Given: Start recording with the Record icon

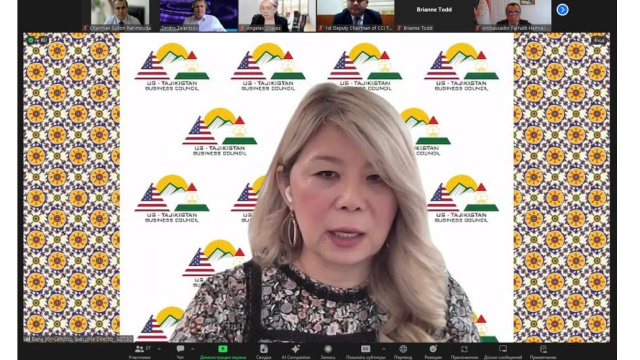Looking at the screenshot, I should click(x=328, y=349).
